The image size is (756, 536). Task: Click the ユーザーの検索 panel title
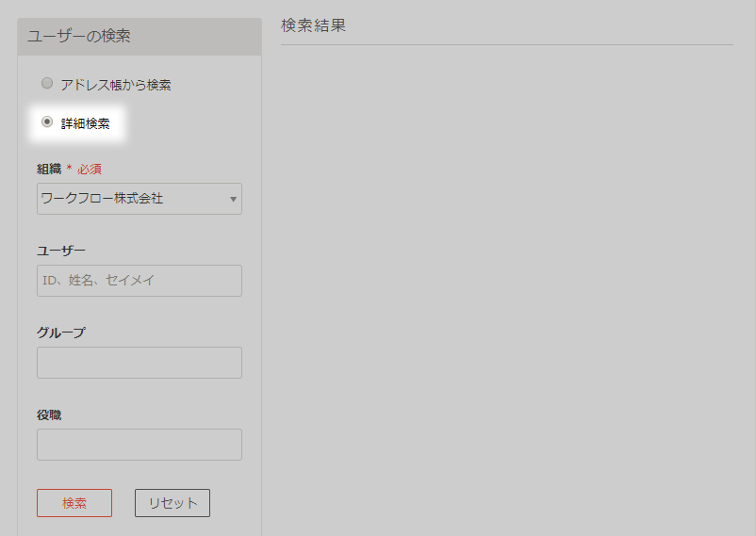tap(79, 36)
